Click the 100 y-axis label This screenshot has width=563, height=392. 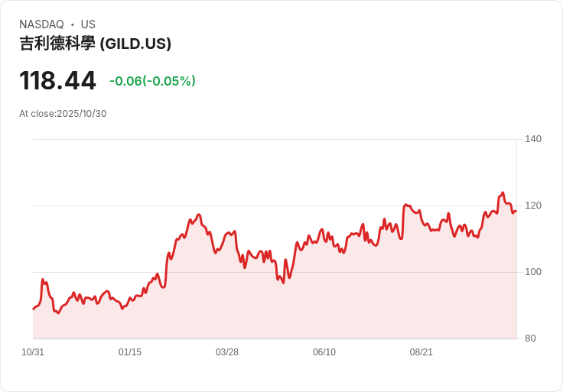tap(533, 272)
